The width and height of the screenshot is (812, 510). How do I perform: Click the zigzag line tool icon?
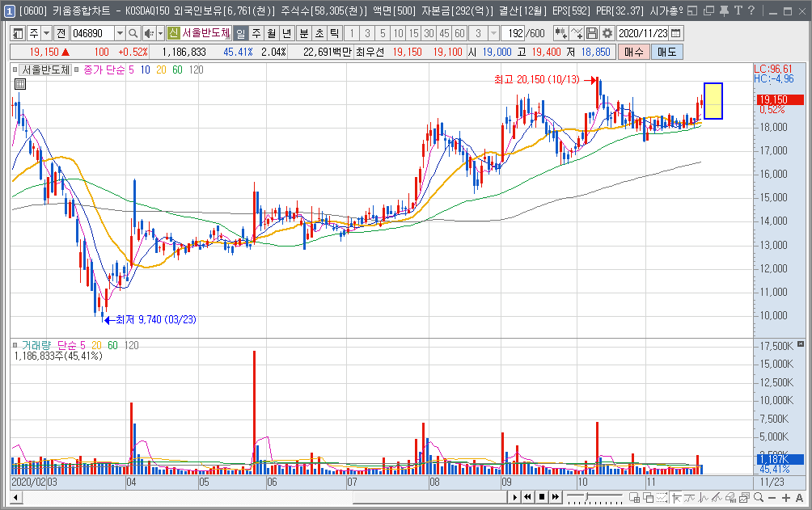click(704, 498)
